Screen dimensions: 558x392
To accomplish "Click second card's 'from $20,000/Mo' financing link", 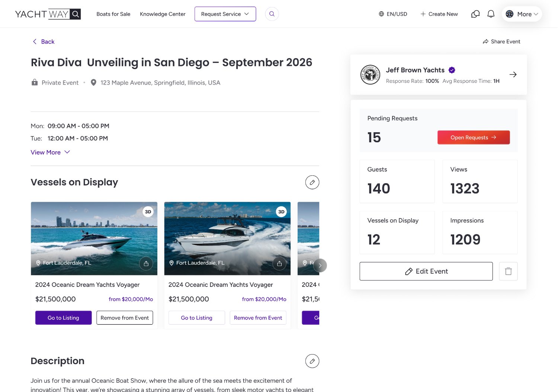I will tap(264, 299).
